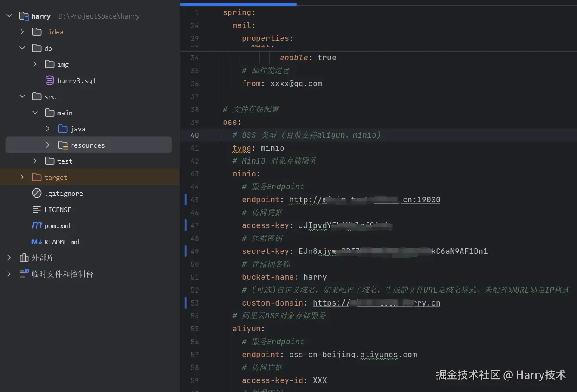Click the LICENSE text file icon
This screenshot has height=392, width=577.
(x=37, y=210)
